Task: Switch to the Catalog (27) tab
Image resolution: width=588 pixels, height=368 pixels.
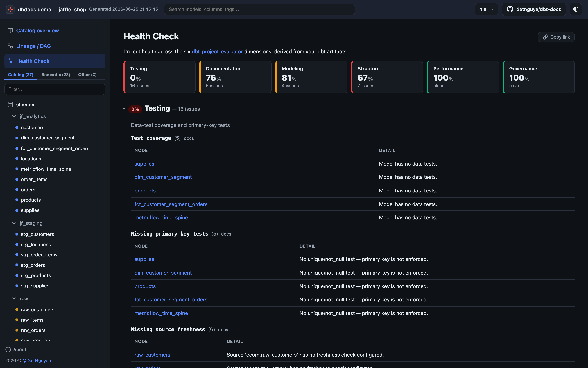Action: 21,75
